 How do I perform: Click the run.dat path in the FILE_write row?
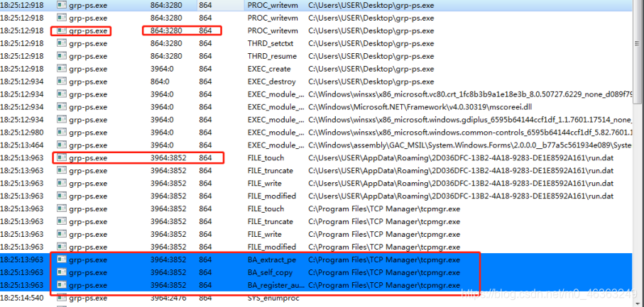click(x=461, y=183)
